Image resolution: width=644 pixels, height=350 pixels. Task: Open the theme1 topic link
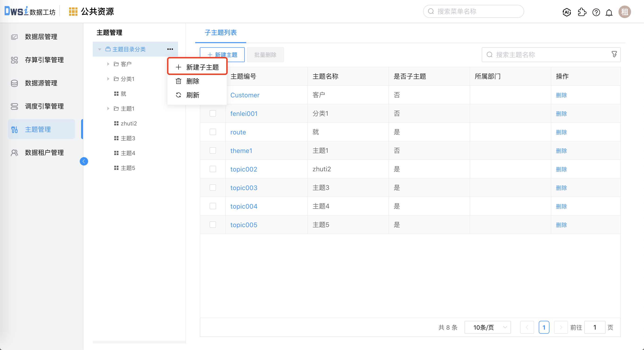pyautogui.click(x=241, y=150)
